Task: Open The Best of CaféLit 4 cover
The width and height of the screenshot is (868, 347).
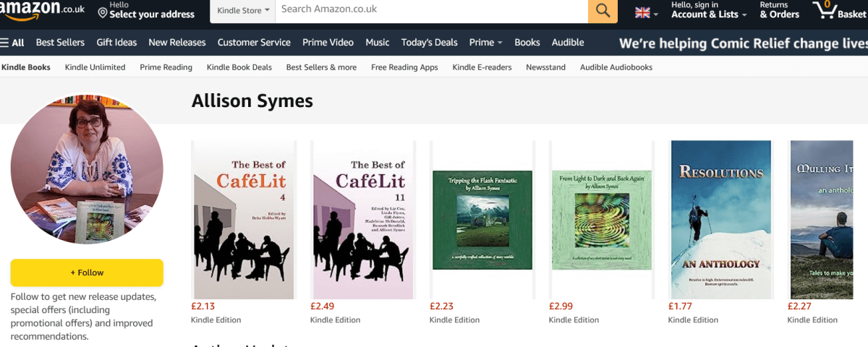Action: coord(243,220)
